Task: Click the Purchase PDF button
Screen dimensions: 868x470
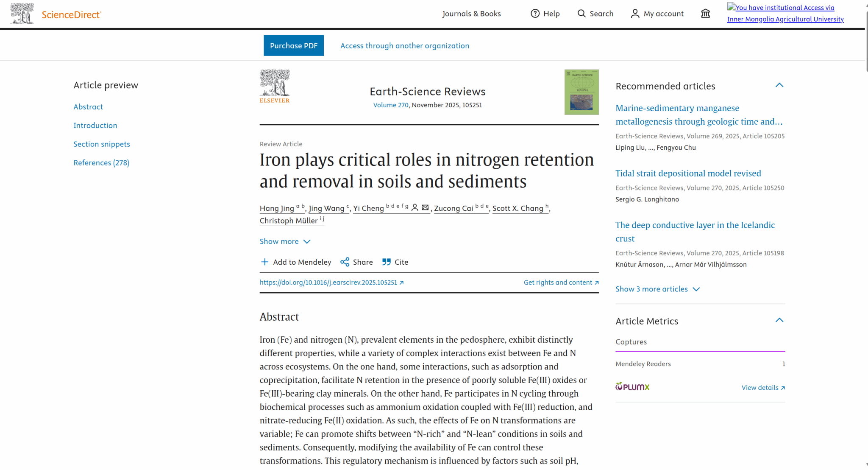Action: (293, 45)
